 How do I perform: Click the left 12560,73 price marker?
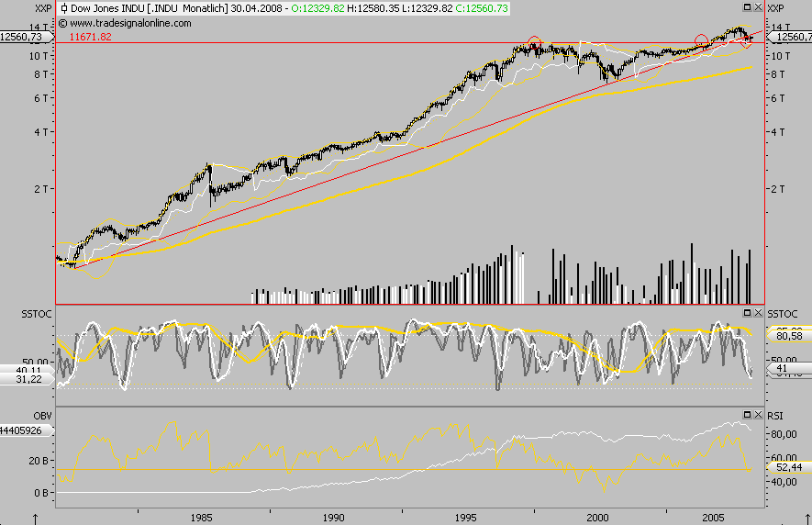tap(25, 37)
